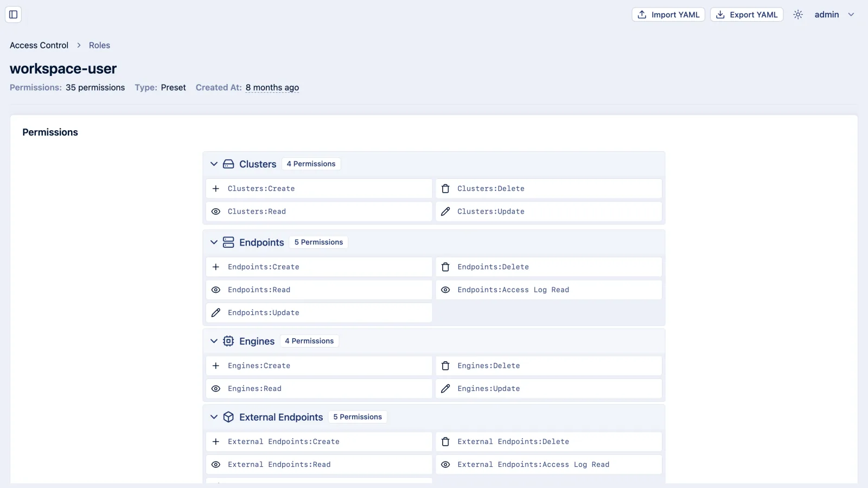
Task: Click pencil icon beside Engines:Update
Action: [x=445, y=389]
